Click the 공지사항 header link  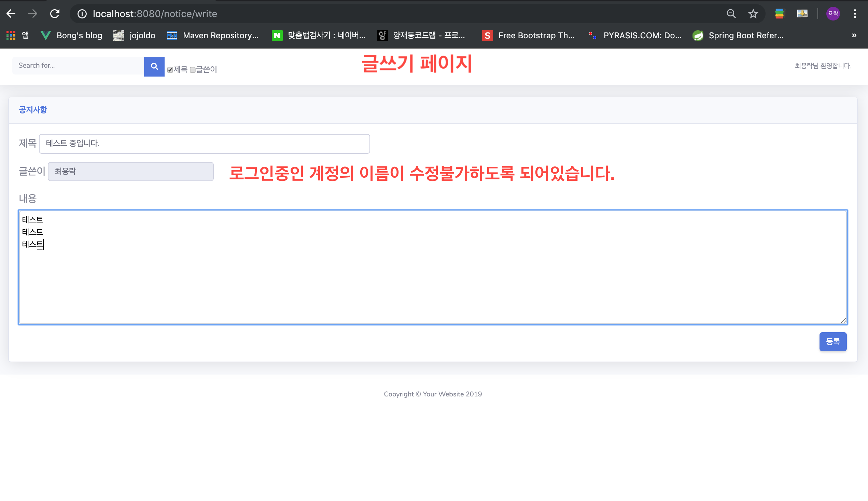pos(33,110)
